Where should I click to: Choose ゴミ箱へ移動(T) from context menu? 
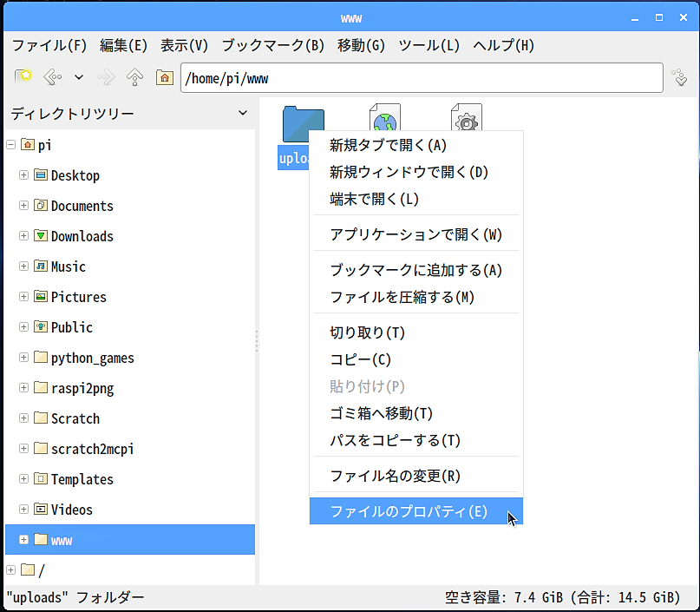pyautogui.click(x=416, y=413)
